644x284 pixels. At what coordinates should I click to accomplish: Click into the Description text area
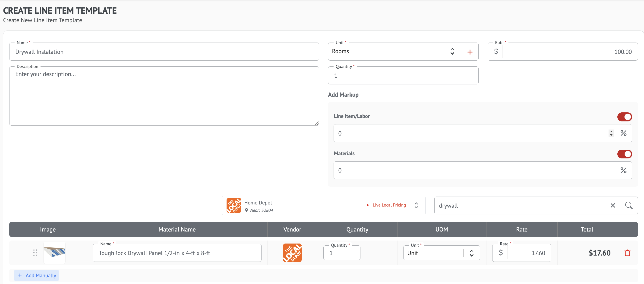[x=164, y=96]
